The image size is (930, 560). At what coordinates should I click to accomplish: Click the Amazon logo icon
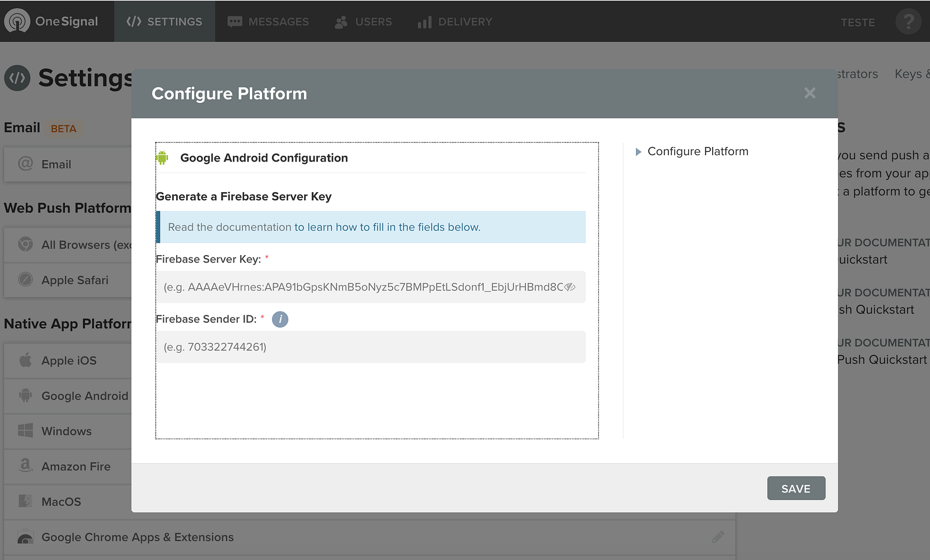(26, 465)
